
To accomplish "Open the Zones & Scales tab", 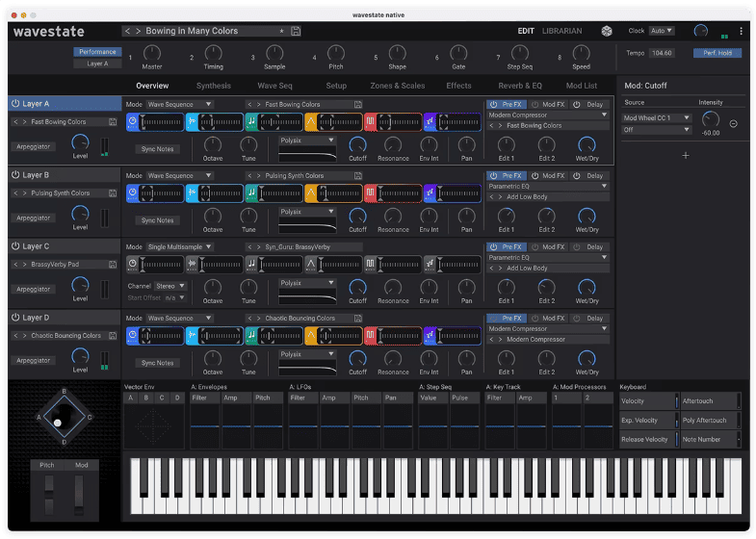I will (x=398, y=86).
